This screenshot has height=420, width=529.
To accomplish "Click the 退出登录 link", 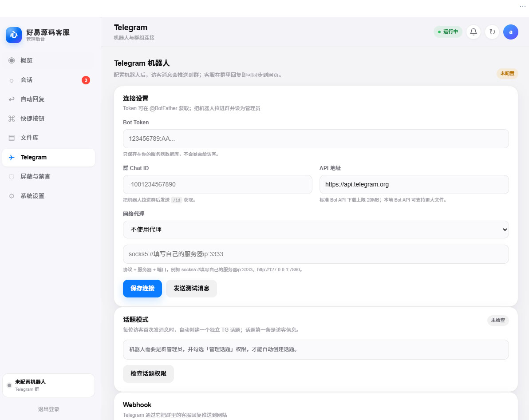I will pyautogui.click(x=48, y=409).
